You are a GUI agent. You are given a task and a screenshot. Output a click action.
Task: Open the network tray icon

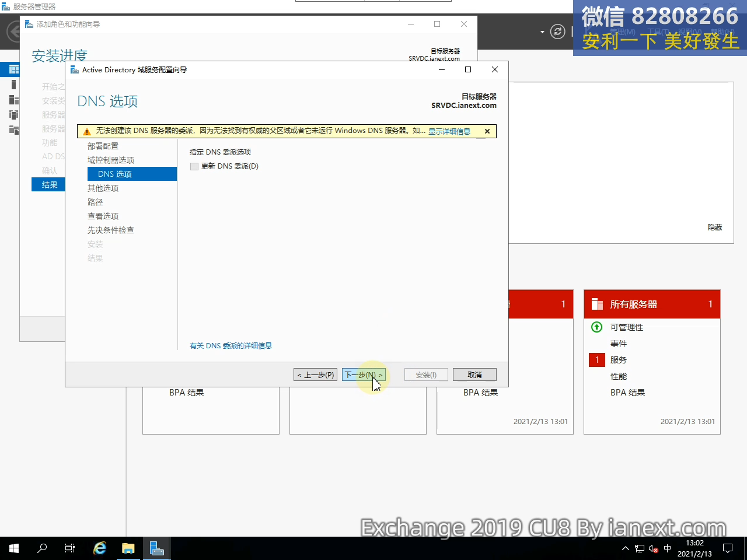coord(640,548)
